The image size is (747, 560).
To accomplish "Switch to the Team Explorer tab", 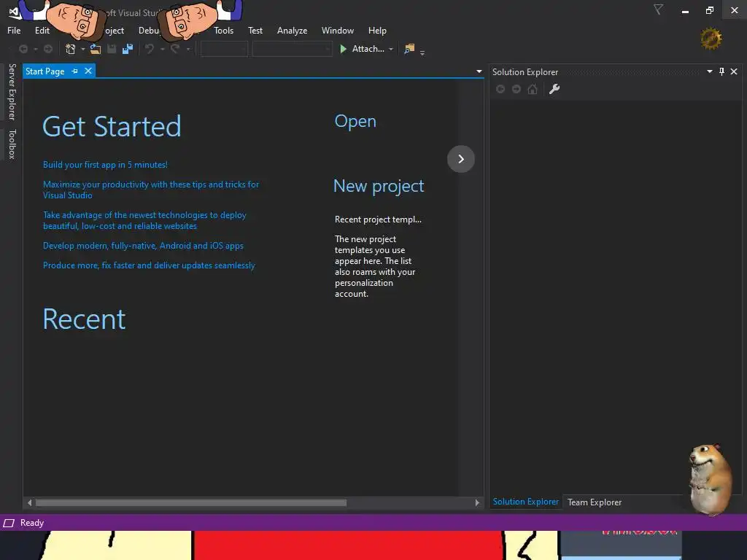I will coord(595,502).
